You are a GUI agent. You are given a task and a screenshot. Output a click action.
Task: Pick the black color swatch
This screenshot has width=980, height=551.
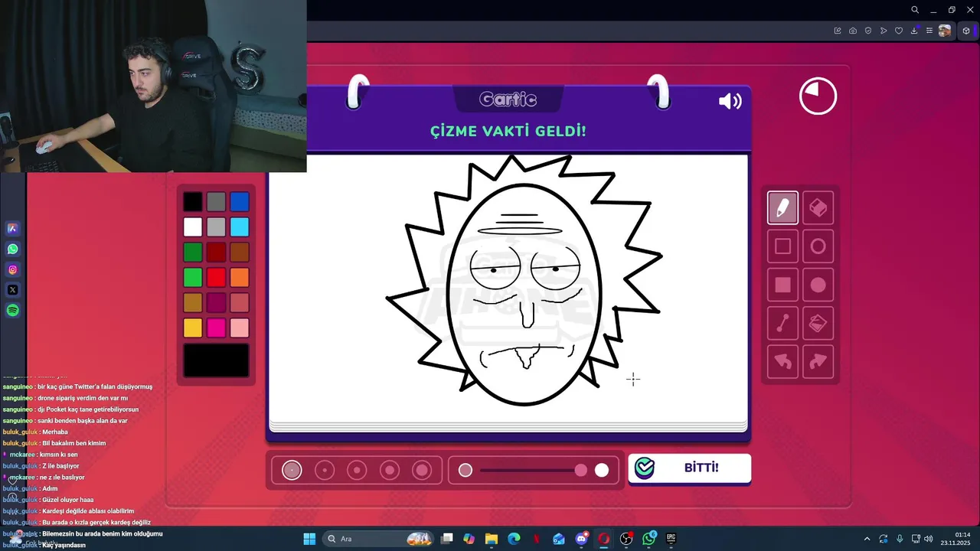coord(193,202)
